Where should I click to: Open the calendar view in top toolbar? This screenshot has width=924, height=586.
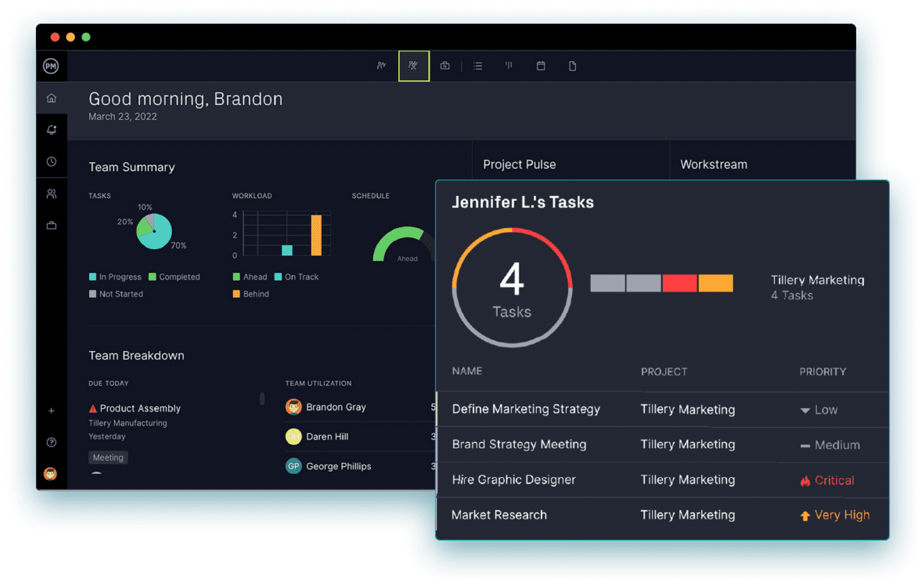click(541, 66)
